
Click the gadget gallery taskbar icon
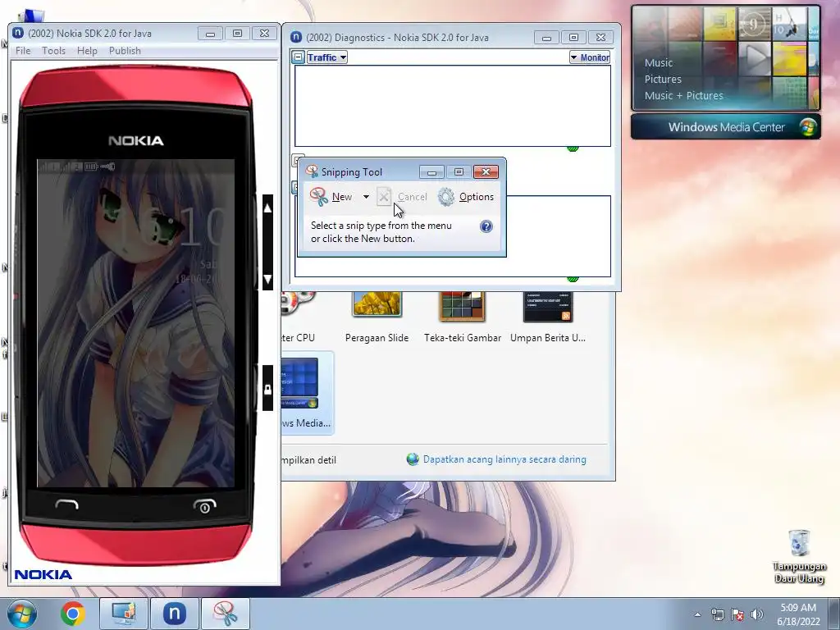[x=124, y=614]
